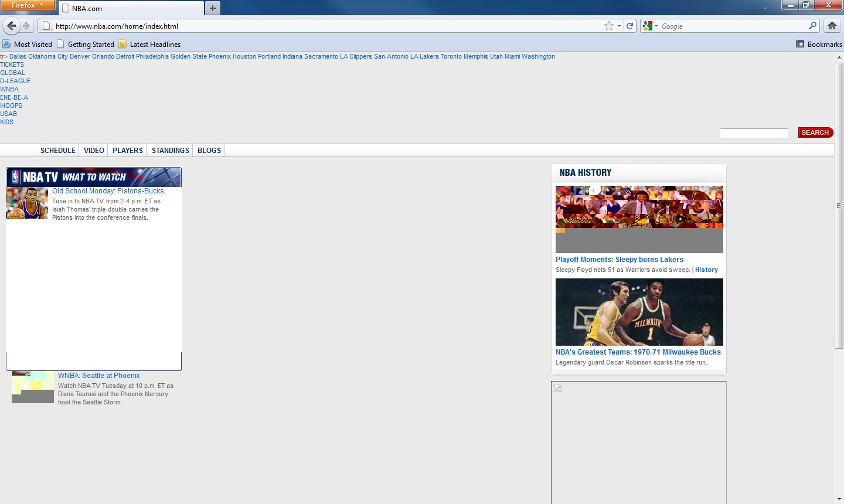Open the TICKETS link

[x=12, y=65]
